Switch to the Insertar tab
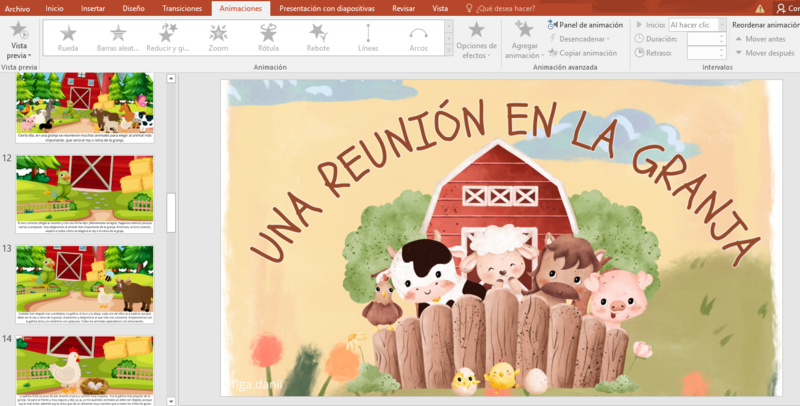 point(93,8)
